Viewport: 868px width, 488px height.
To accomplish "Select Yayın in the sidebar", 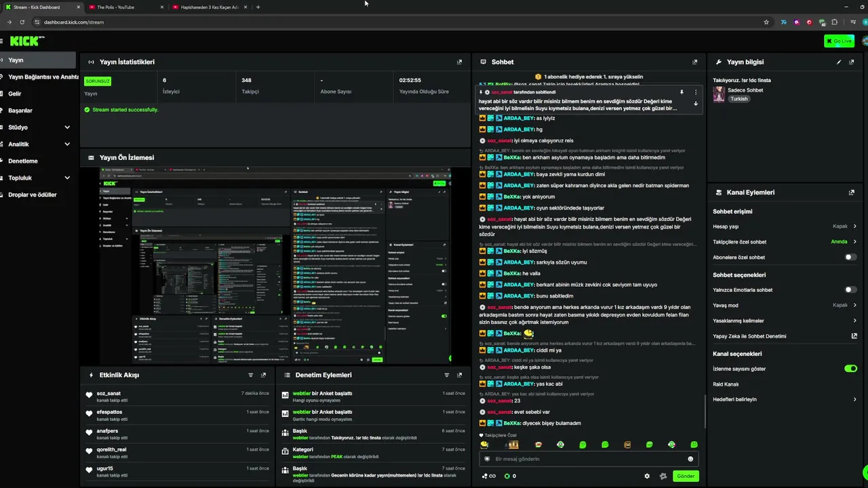I will click(38, 60).
